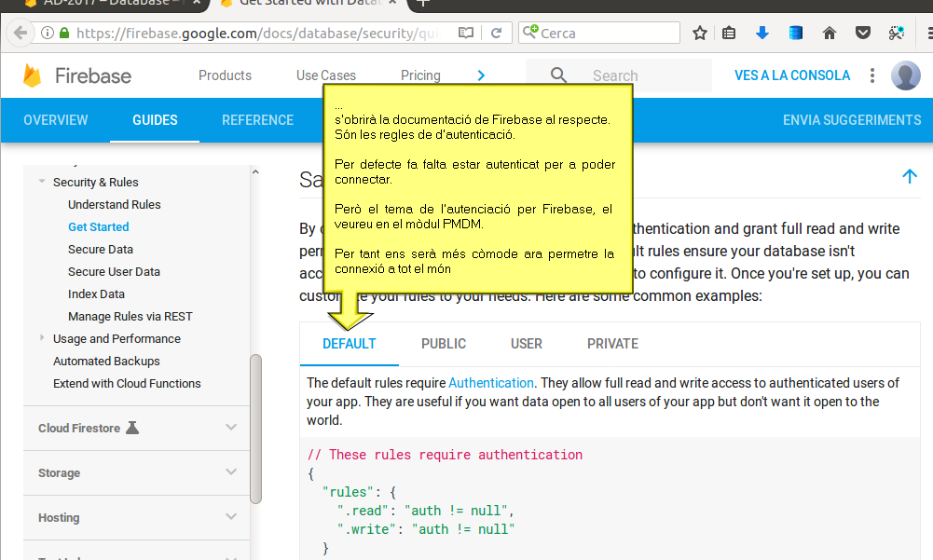Open the three-dot more options menu
This screenshot has width=933, height=560.
872,75
